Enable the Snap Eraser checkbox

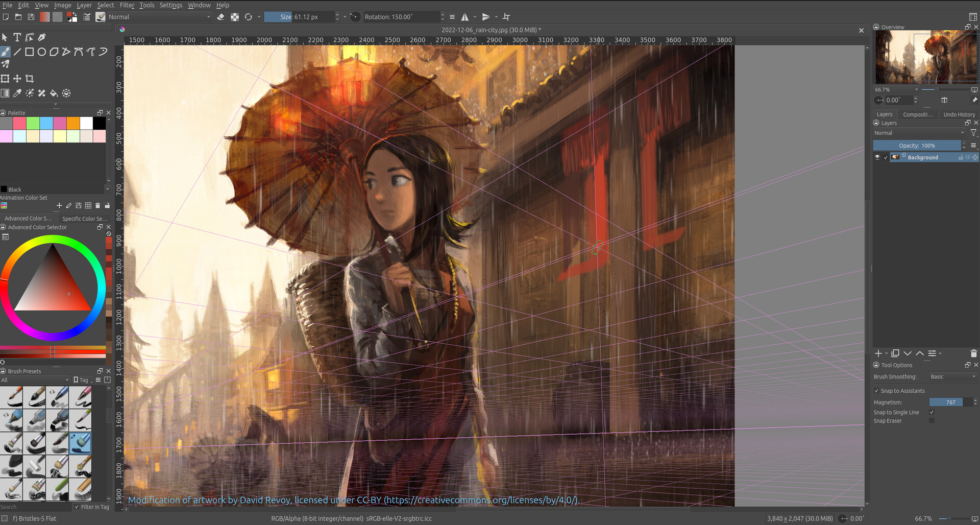pos(932,420)
